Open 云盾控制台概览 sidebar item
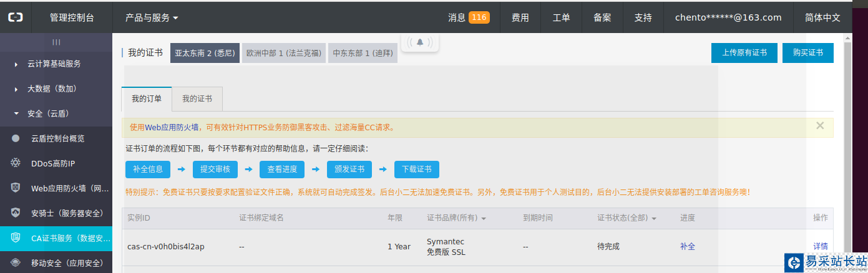 coord(56,138)
